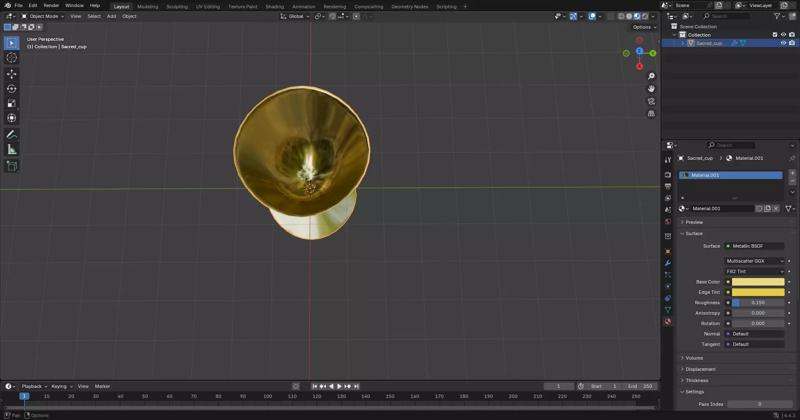Select the Measure tool

[12, 150]
